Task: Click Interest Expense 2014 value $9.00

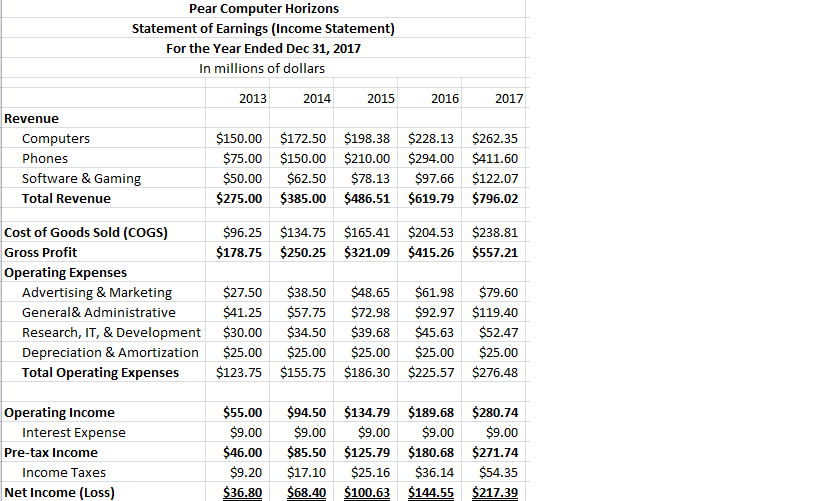Action: (x=310, y=432)
